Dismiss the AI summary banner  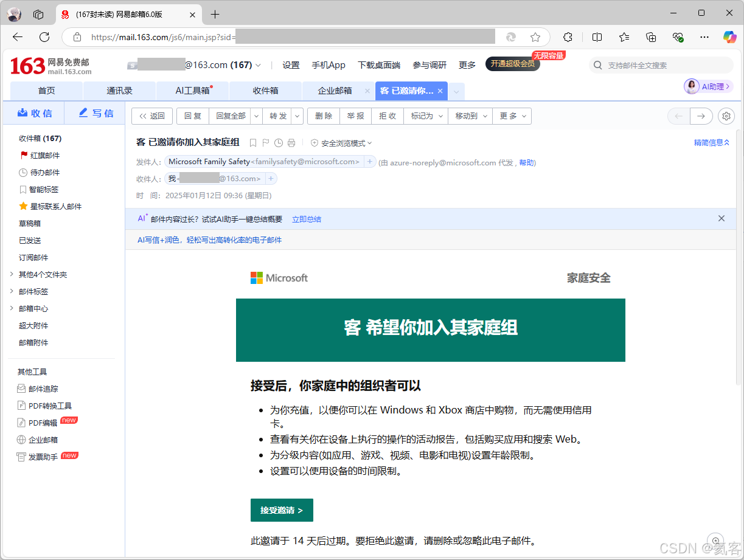tap(721, 218)
